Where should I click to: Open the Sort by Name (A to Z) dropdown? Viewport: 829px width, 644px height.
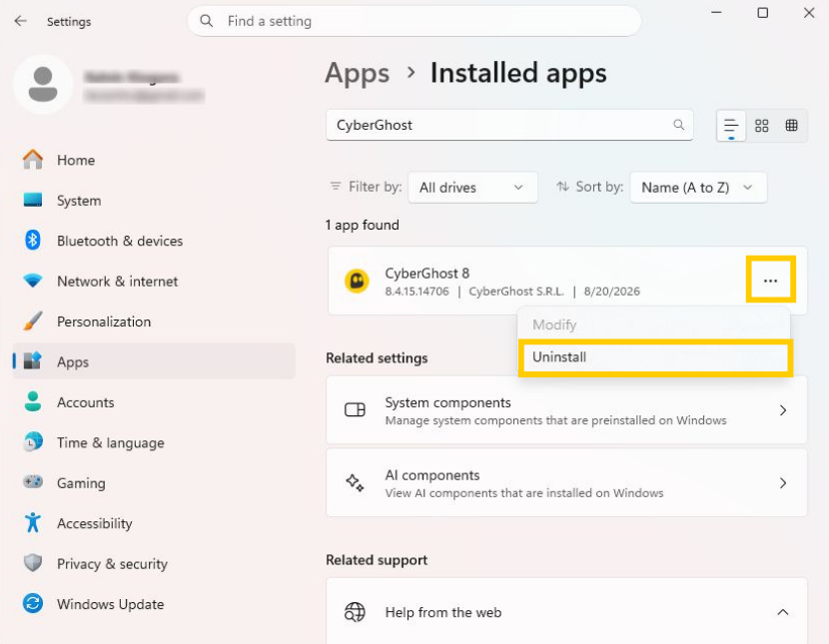pos(698,188)
